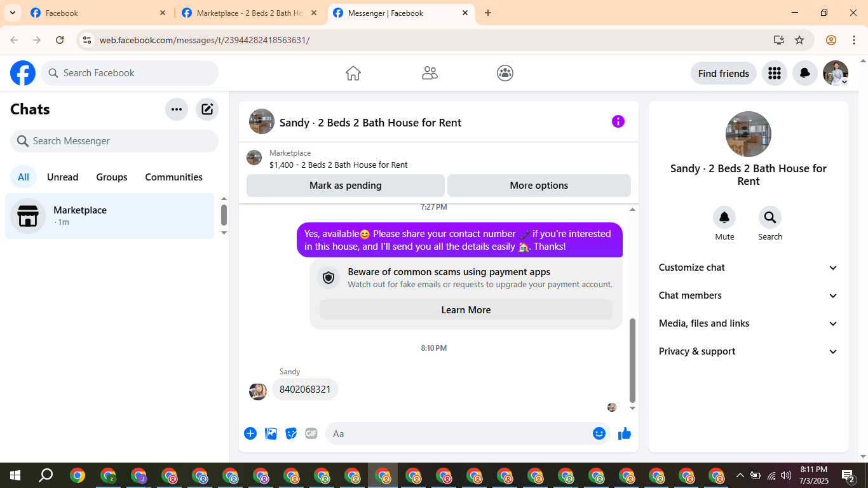
Task: Attach a photo with the image icon
Action: click(271, 433)
